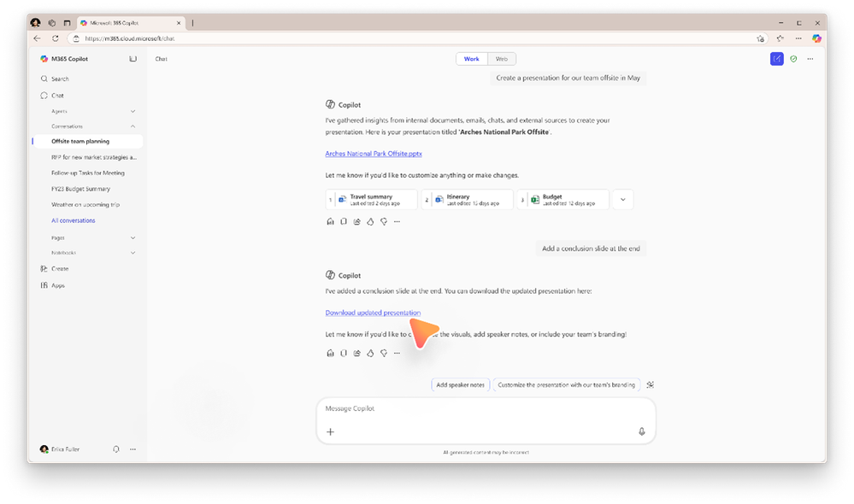Expand the Notebooks section chevron
This screenshot has width=854, height=504.
click(133, 253)
